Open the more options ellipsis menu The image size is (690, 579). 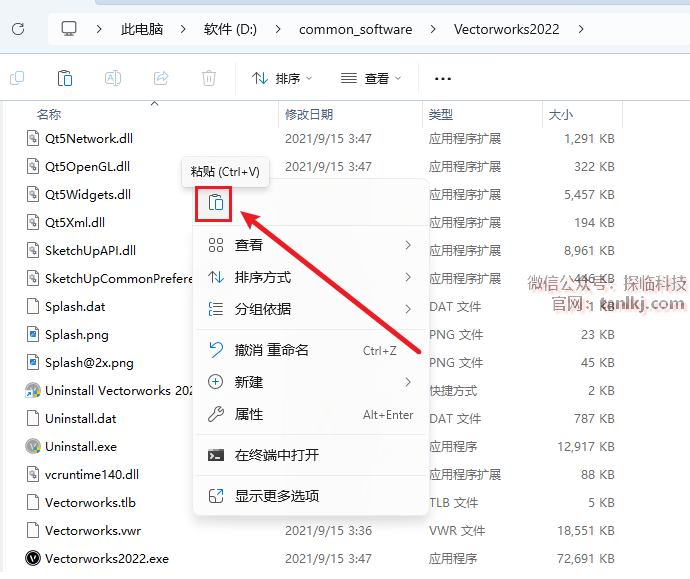(443, 79)
